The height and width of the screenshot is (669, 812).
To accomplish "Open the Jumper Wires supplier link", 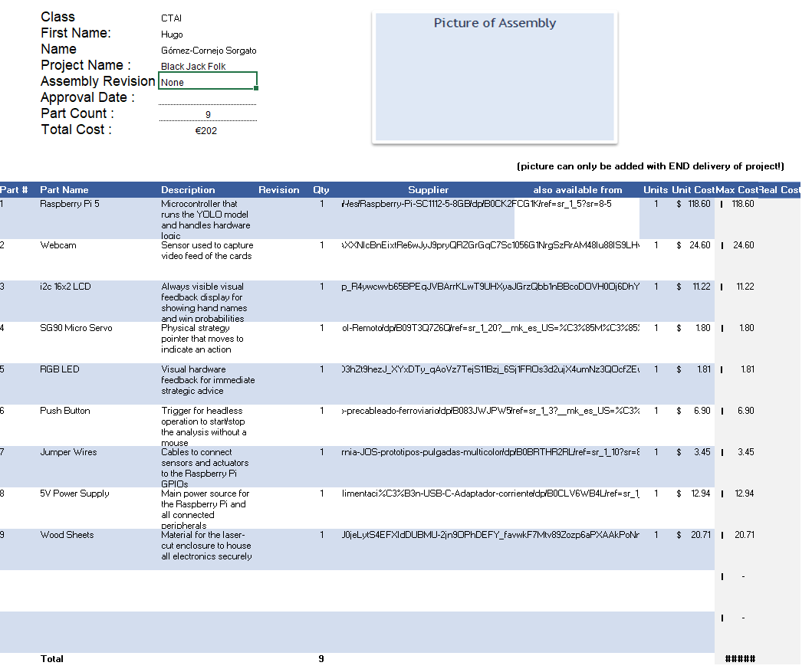I will coord(491,452).
